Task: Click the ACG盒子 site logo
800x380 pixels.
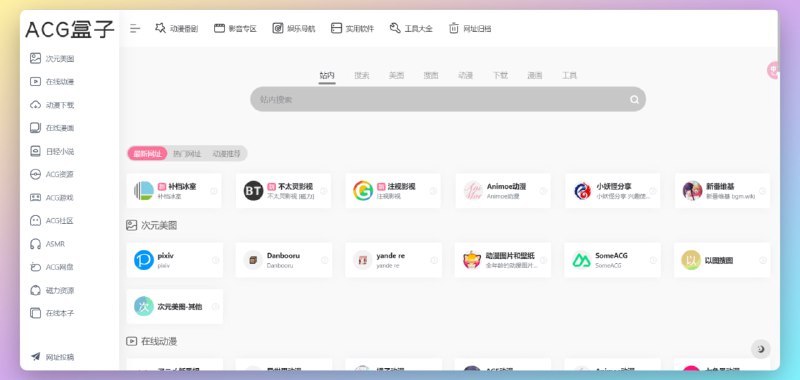Action: [x=69, y=30]
